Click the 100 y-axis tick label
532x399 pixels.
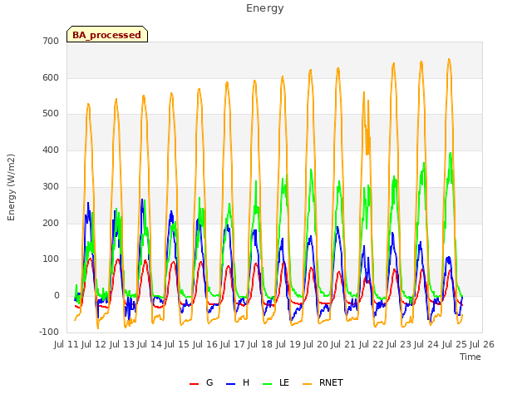(x=51, y=259)
